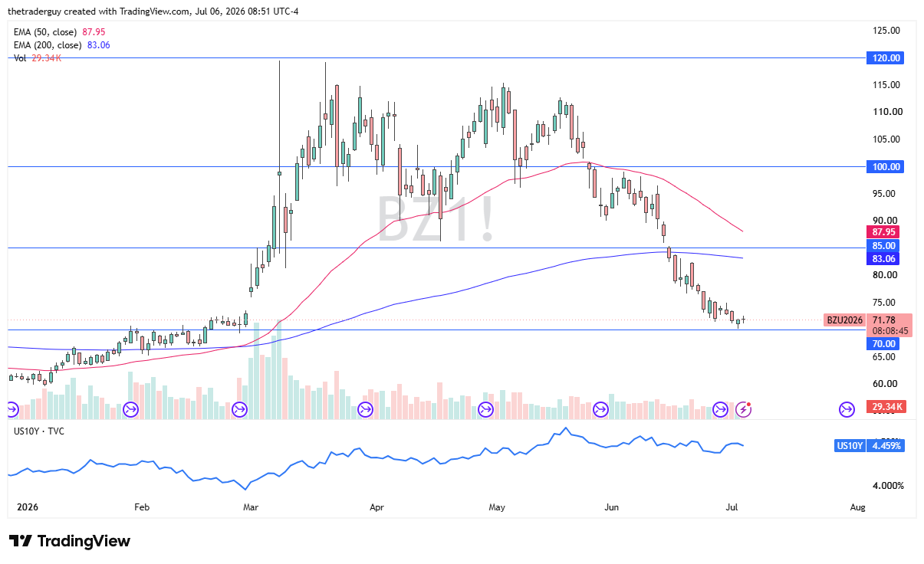Click the blue US10Y axis tag
The width and height of the screenshot is (924, 564).
[x=851, y=445]
